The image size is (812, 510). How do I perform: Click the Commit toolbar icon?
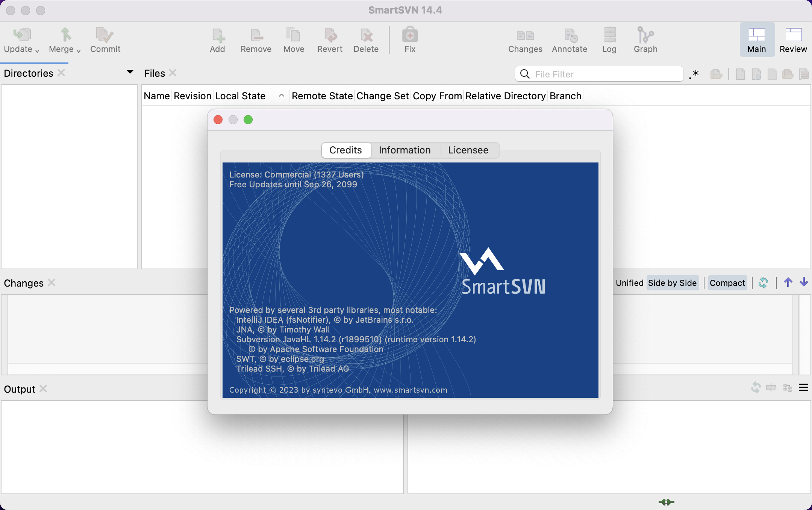105,35
